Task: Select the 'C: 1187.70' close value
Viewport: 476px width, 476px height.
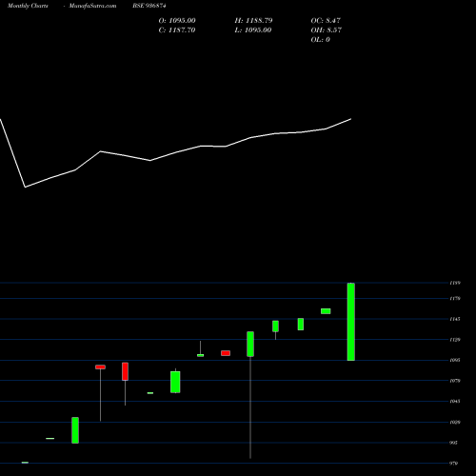Action: (x=177, y=30)
